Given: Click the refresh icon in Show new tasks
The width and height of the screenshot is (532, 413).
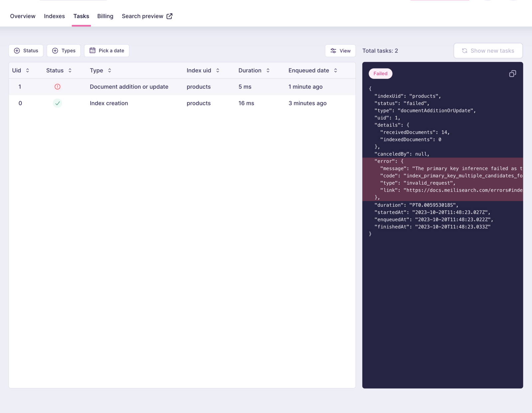Looking at the screenshot, I should tap(465, 51).
